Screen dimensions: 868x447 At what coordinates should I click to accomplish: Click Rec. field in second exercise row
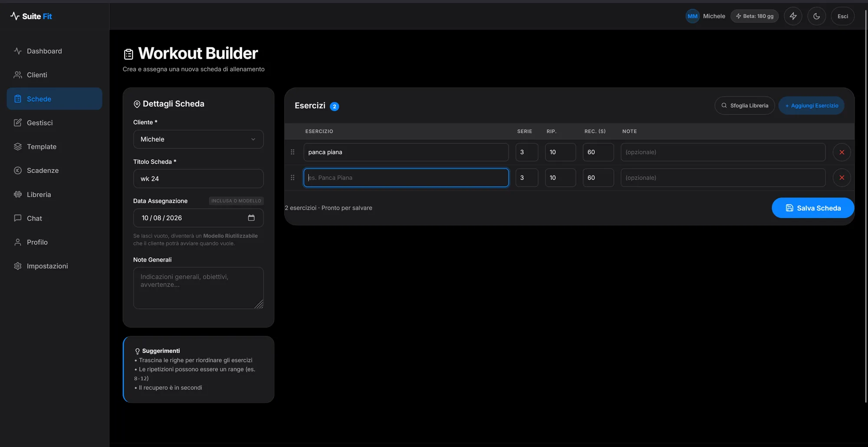(x=598, y=177)
